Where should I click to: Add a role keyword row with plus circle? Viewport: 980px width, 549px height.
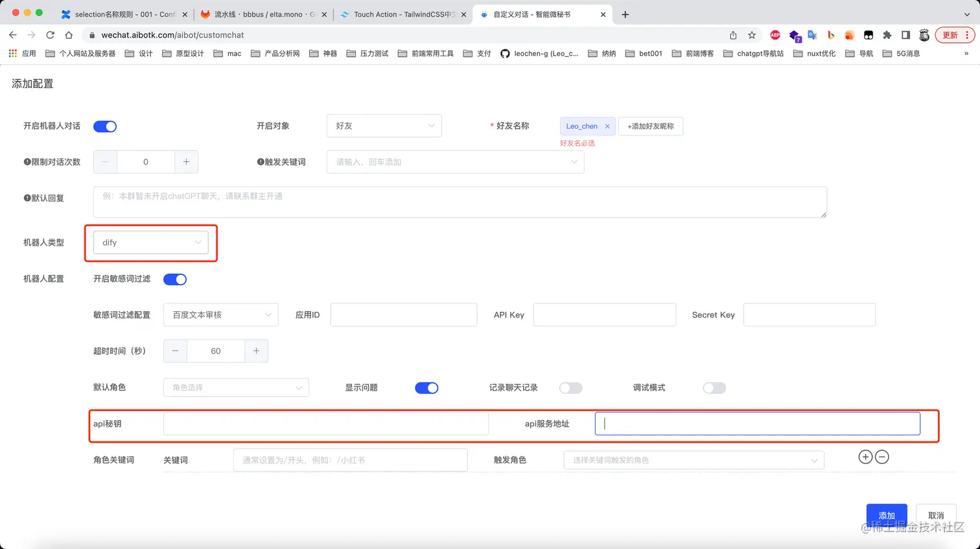(865, 457)
